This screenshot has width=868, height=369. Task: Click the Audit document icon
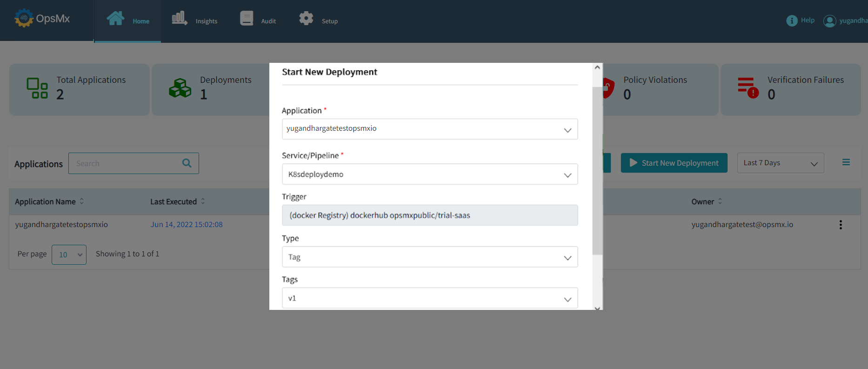coord(247,19)
